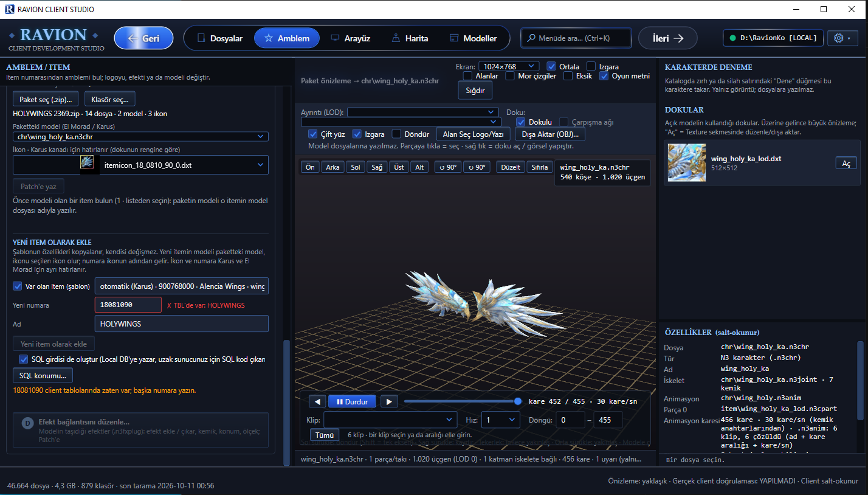Image resolution: width=868 pixels, height=495 pixels.
Task: Switch to the Dosyalar tab
Action: pyautogui.click(x=219, y=38)
